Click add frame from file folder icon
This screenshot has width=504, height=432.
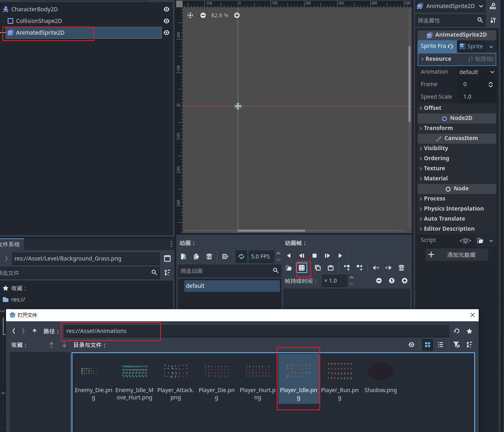[289, 268]
